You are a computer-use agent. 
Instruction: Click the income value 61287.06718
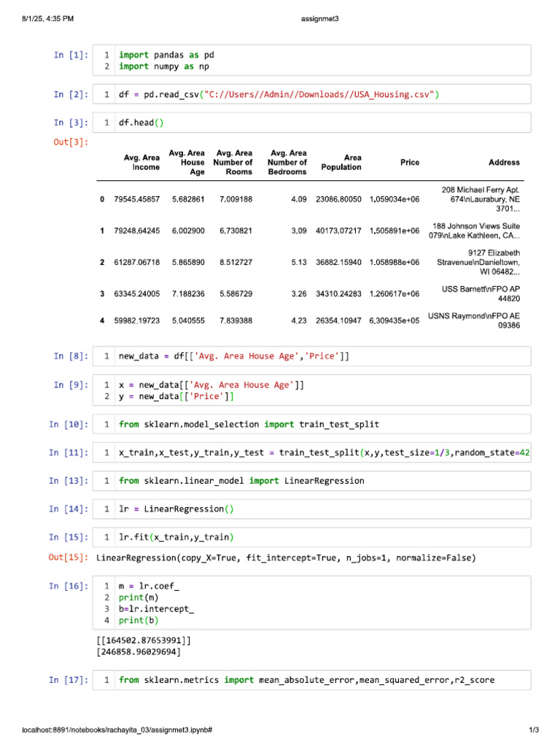[x=136, y=262]
